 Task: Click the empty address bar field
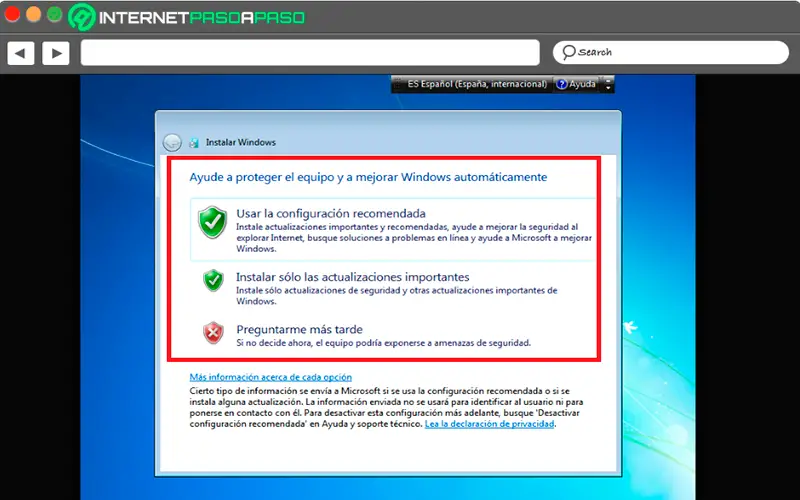coord(310,53)
